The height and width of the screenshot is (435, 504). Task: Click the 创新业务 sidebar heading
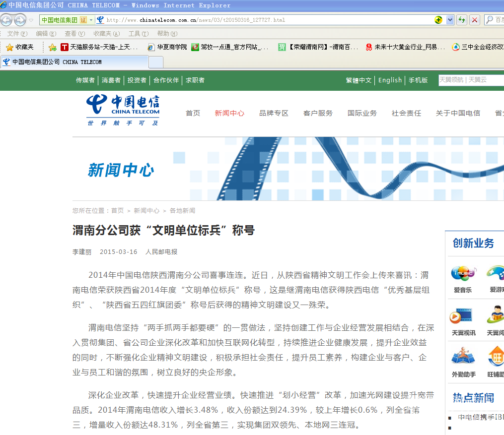click(473, 243)
